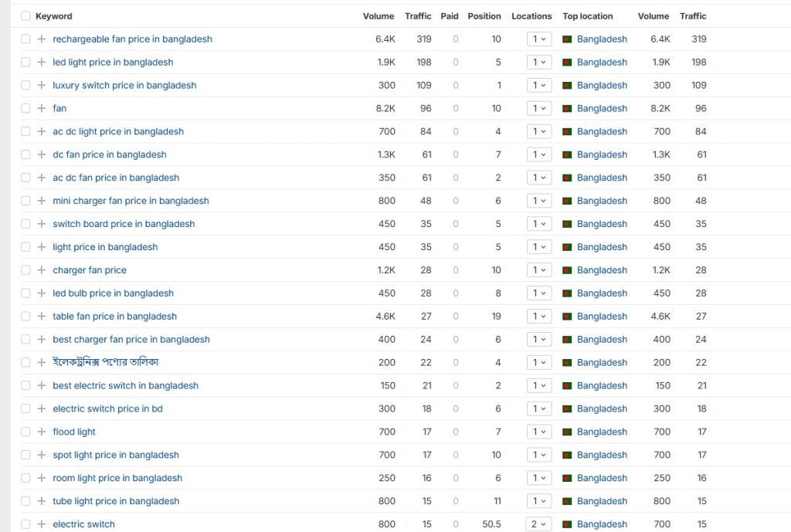
Task: Click the plus icon beside "rechargeable fan price in bangladesh"
Action: [x=42, y=39]
